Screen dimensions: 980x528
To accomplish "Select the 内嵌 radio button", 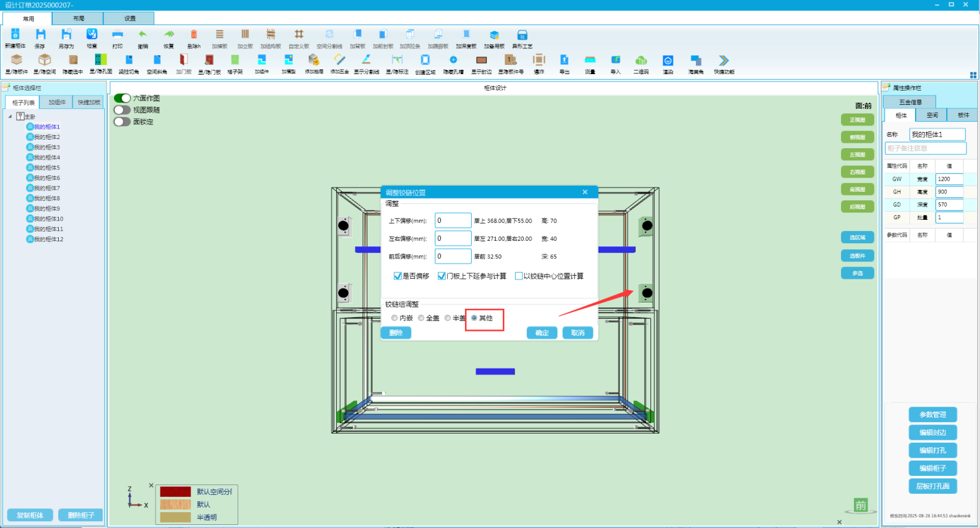I will [394, 318].
